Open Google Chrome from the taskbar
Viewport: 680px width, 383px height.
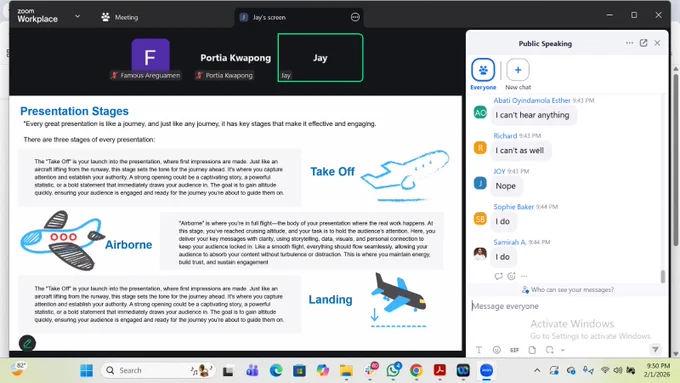point(416,370)
